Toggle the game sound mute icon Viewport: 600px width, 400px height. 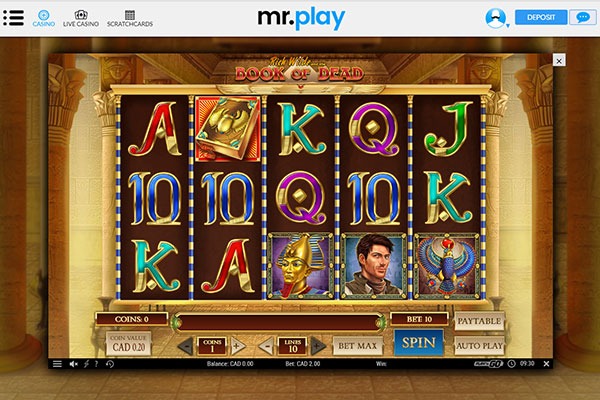click(73, 364)
